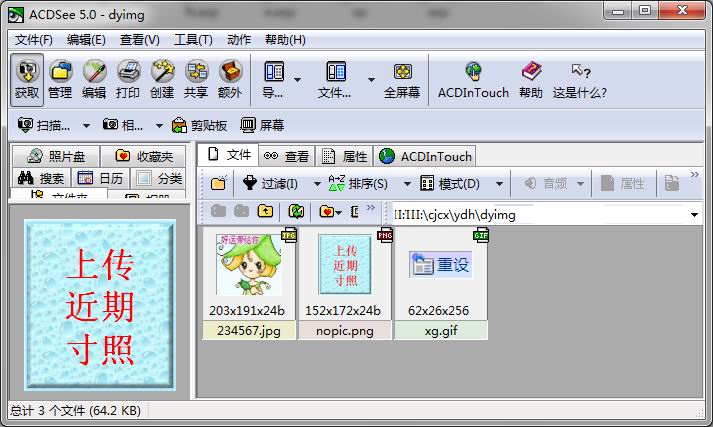Open the 管理 (Manage) tool
This screenshot has height=427, width=713.
pyautogui.click(x=60, y=80)
